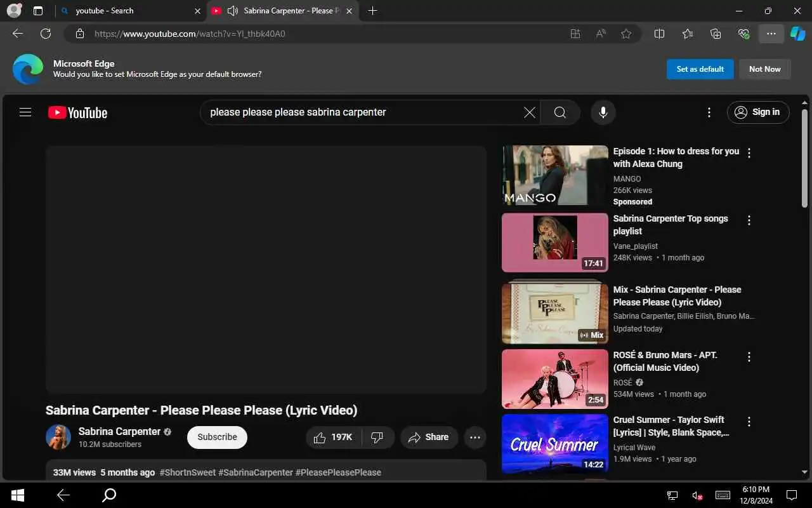Set Microsoft Edge as default

(700, 69)
